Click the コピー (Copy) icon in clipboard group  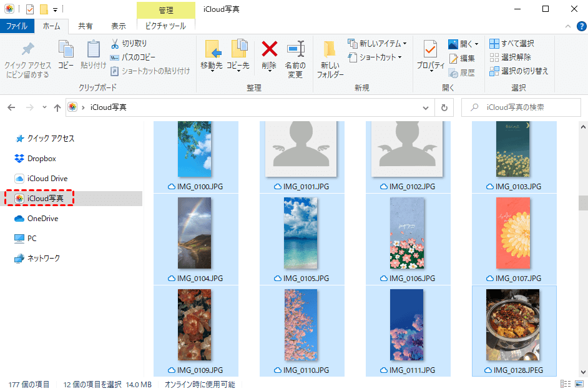pyautogui.click(x=66, y=50)
